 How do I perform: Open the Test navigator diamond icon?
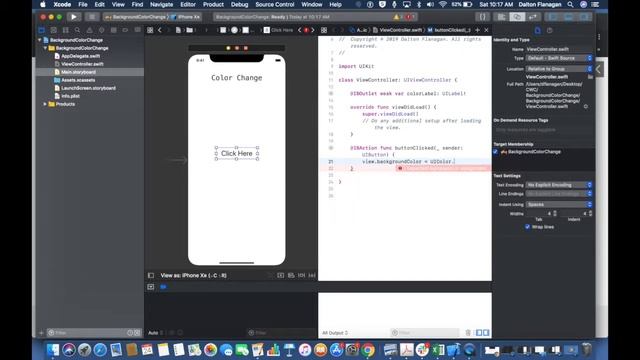pyautogui.click(x=101, y=30)
